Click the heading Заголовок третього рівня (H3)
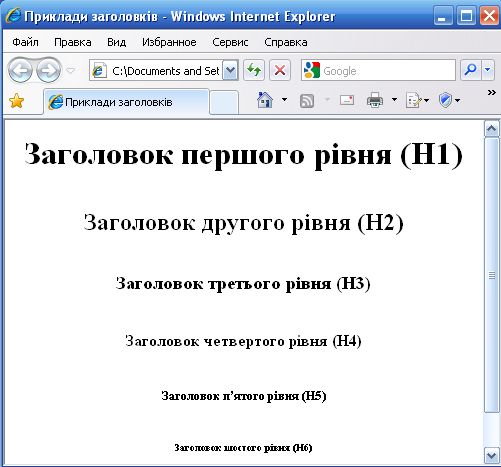Screen dimensions: 501x467 (243, 284)
